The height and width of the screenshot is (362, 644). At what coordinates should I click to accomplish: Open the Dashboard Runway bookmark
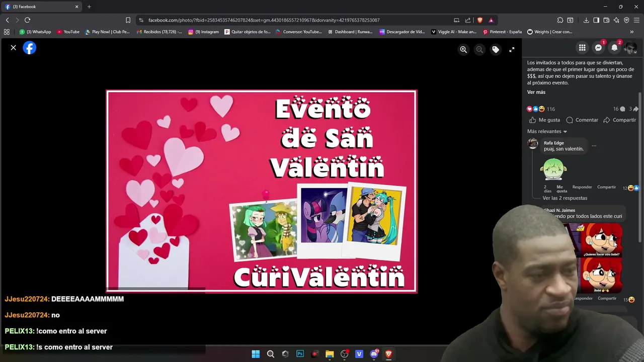[350, 32]
